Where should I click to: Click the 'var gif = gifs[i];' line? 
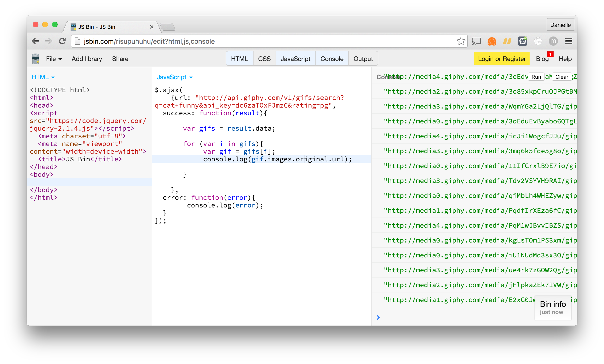tap(239, 152)
